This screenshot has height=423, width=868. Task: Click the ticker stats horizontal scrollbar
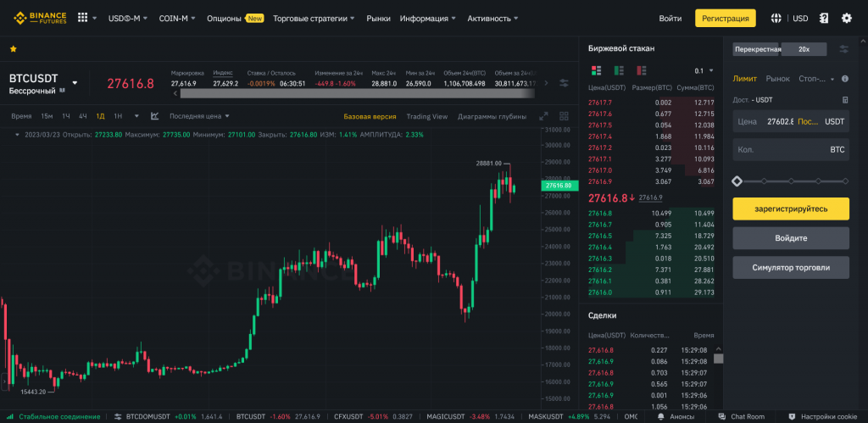click(357, 93)
